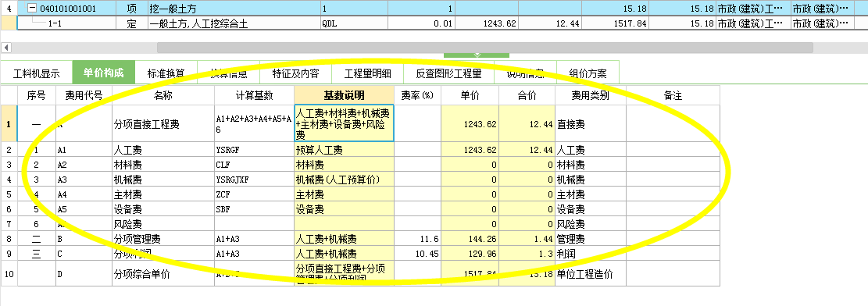Screen dimensions: 868x306
Task: Click the SBF calculation base cell
Action: coord(255,210)
